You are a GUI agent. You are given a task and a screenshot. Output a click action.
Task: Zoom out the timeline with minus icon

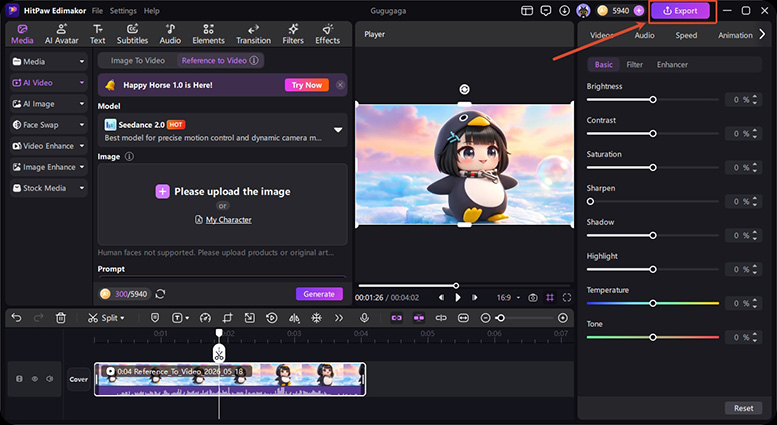tap(486, 318)
